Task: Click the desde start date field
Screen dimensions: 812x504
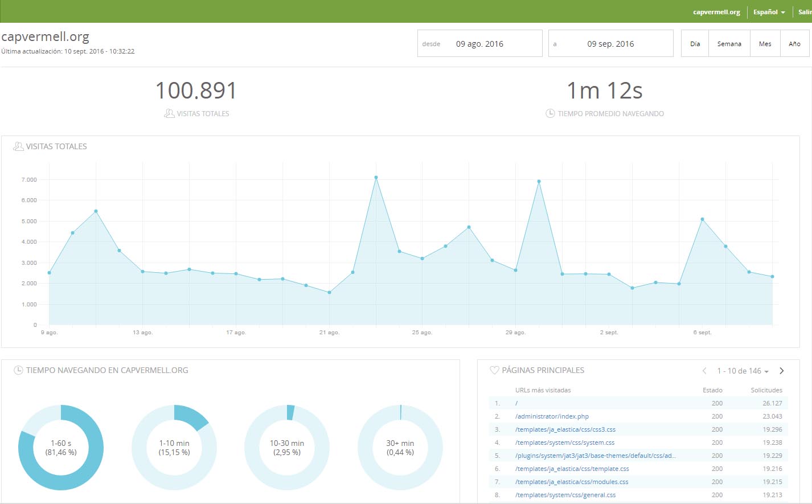Action: pos(480,44)
